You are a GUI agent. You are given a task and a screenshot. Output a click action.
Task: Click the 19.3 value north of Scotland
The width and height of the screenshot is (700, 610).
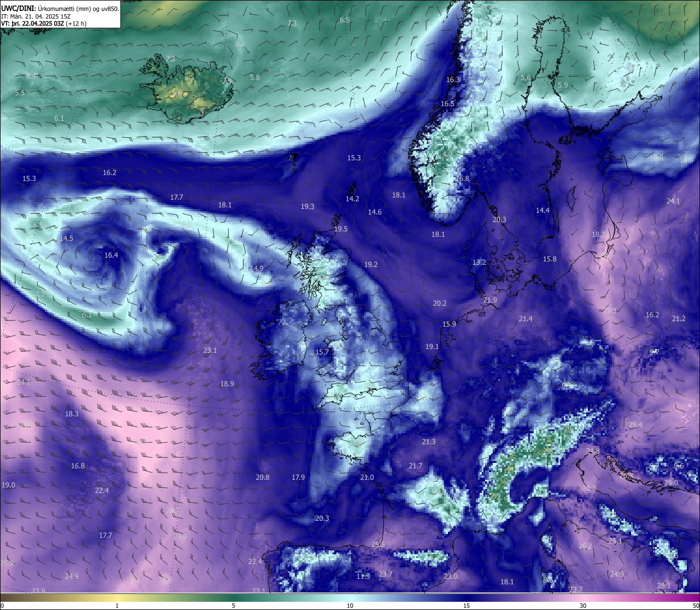307,206
